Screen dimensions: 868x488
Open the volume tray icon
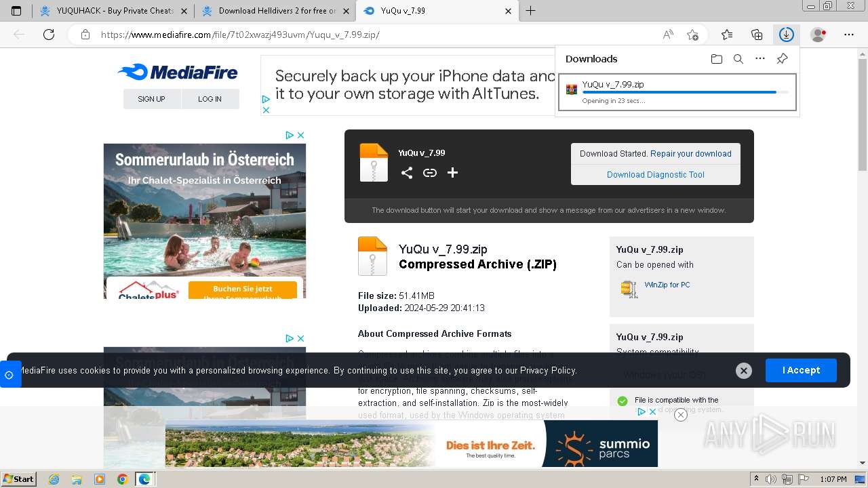click(770, 479)
